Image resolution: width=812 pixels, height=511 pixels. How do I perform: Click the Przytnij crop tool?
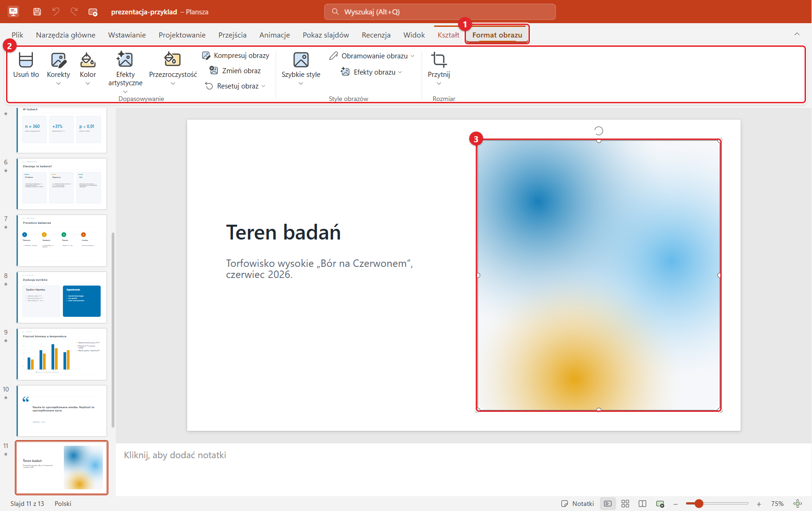[x=439, y=68]
